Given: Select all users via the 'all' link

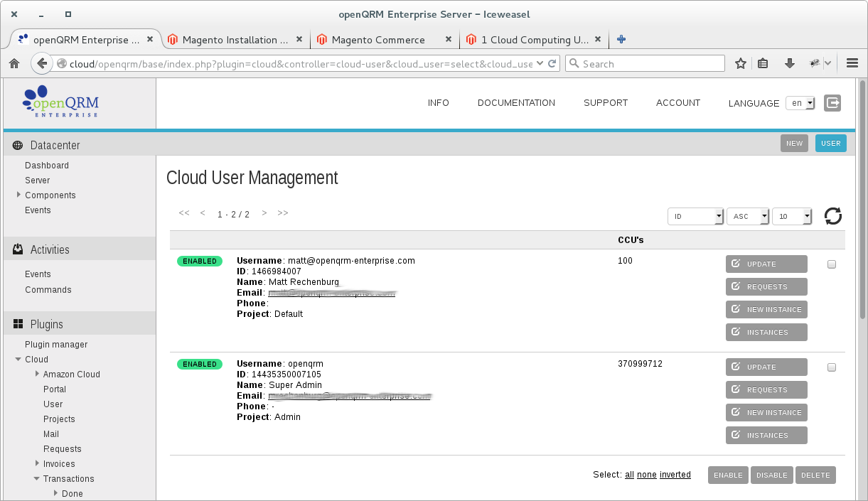Looking at the screenshot, I should coord(630,475).
